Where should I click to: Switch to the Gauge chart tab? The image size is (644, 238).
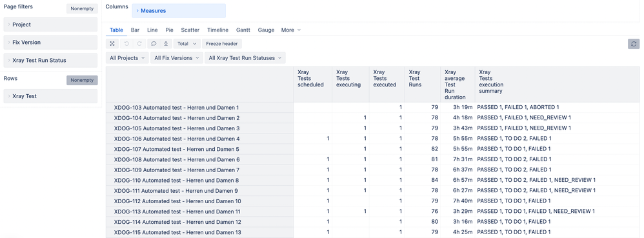(x=266, y=30)
